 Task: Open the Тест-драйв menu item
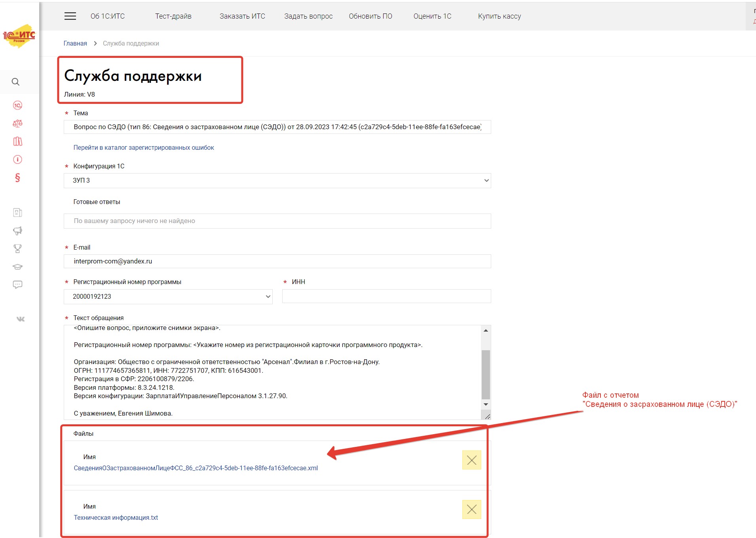pos(173,16)
